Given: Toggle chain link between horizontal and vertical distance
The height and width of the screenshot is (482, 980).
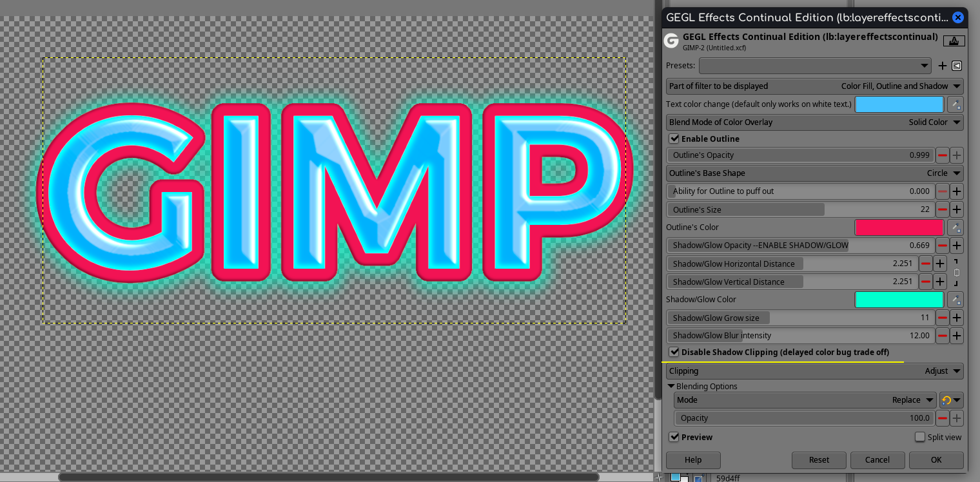Looking at the screenshot, I should [957, 273].
